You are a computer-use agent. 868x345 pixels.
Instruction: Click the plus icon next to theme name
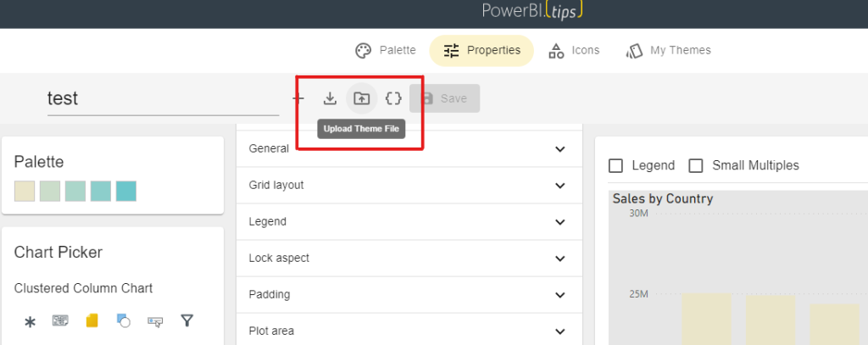tap(298, 98)
